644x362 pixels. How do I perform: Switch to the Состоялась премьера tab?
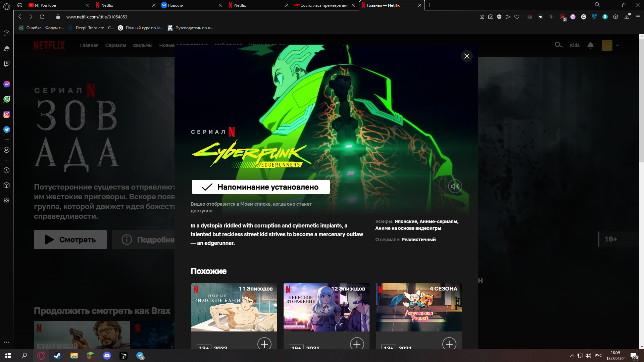[x=324, y=5]
